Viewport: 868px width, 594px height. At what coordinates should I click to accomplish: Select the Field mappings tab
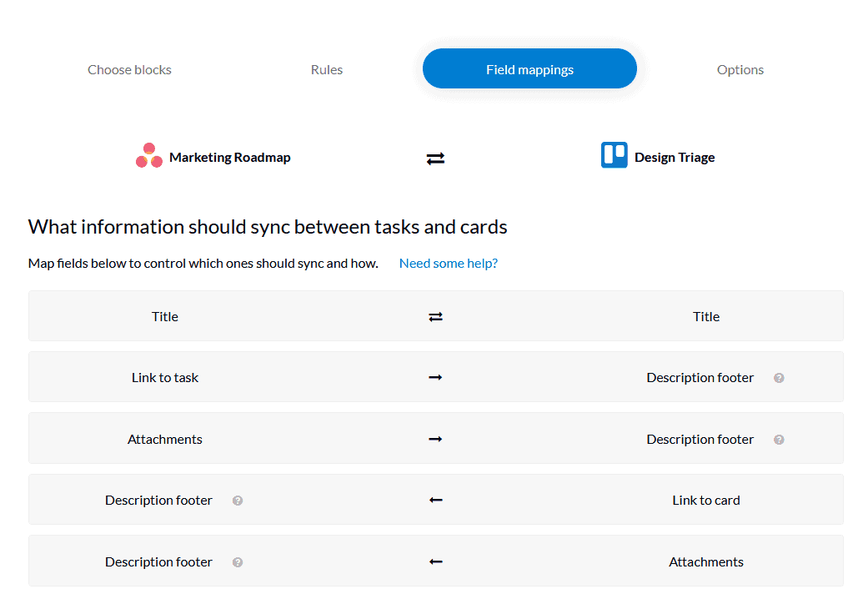[x=529, y=68]
